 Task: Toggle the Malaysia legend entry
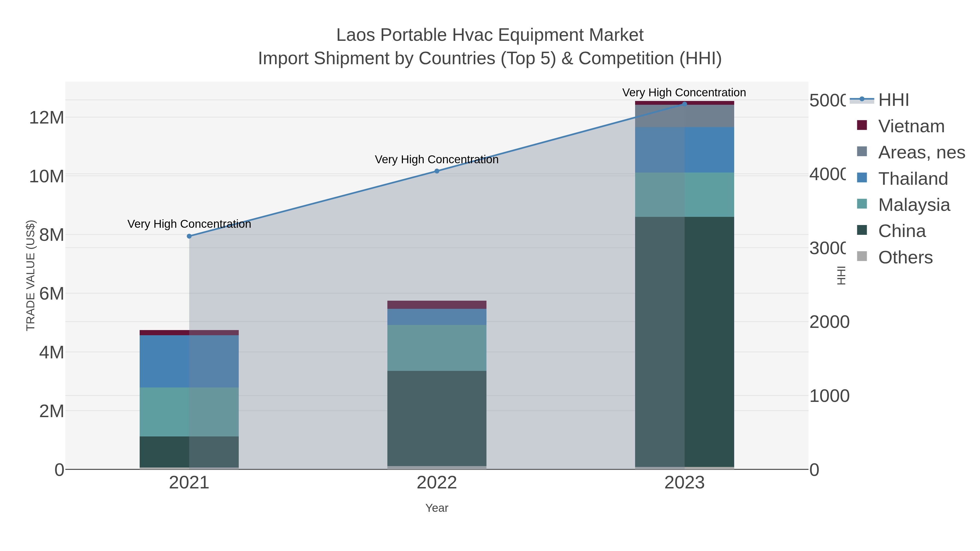(904, 205)
